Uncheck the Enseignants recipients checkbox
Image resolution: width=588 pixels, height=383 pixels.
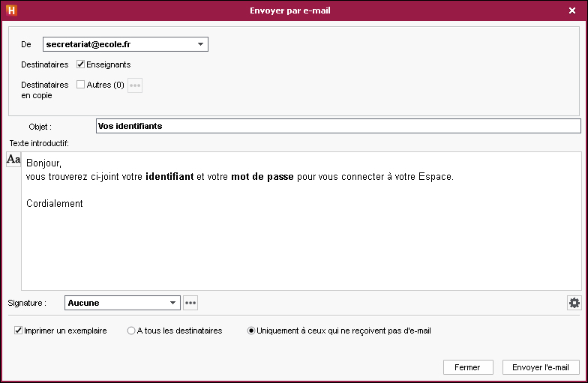tap(81, 64)
